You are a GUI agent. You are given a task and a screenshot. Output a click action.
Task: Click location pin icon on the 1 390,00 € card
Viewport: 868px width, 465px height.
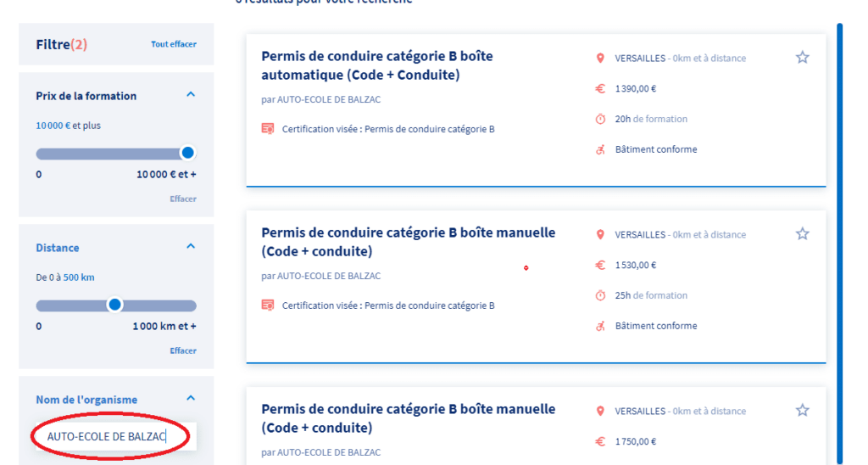600,59
